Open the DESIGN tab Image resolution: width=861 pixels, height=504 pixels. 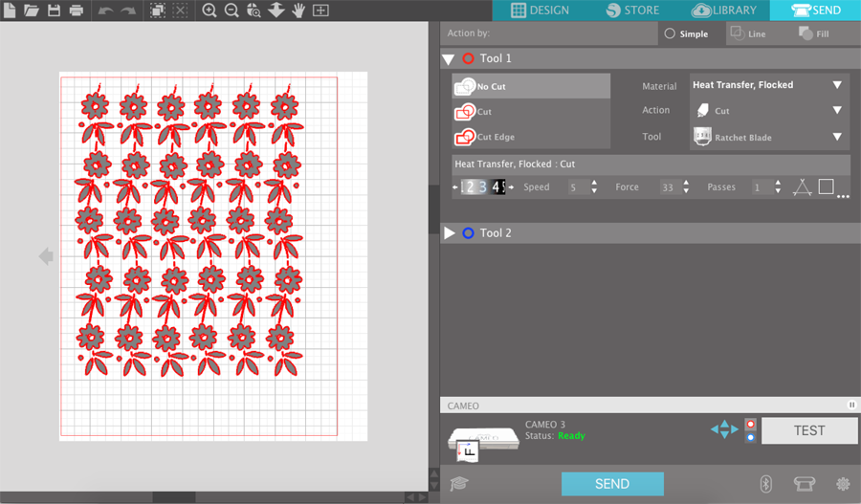coord(541,11)
